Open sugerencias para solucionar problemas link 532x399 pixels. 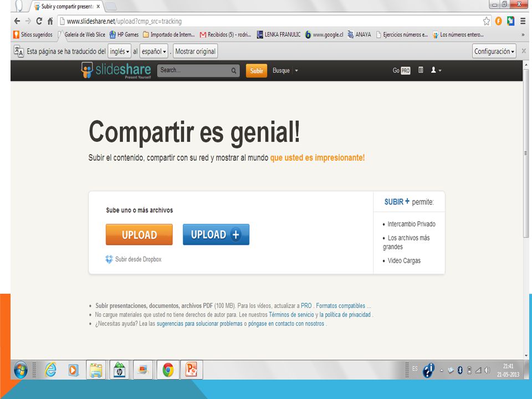199,323
